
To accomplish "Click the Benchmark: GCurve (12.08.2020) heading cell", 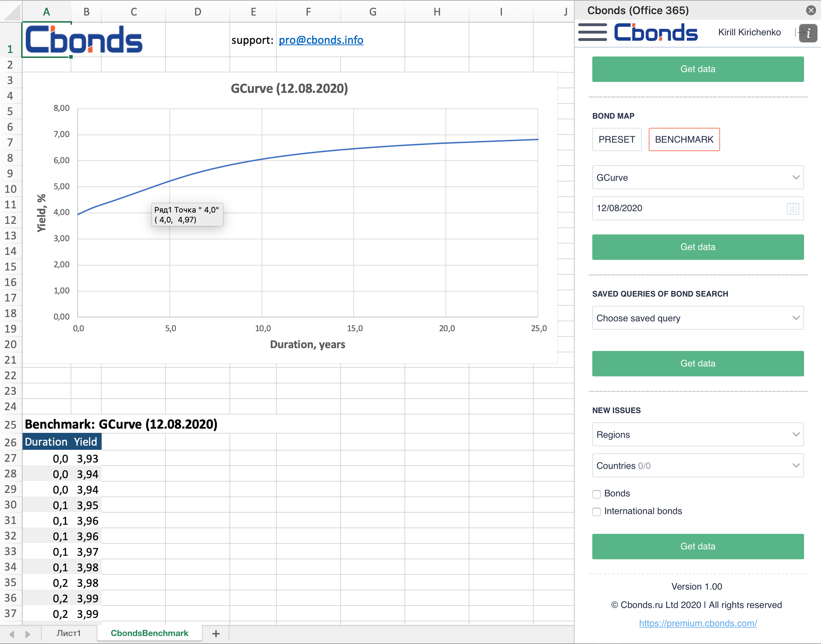I will point(121,424).
